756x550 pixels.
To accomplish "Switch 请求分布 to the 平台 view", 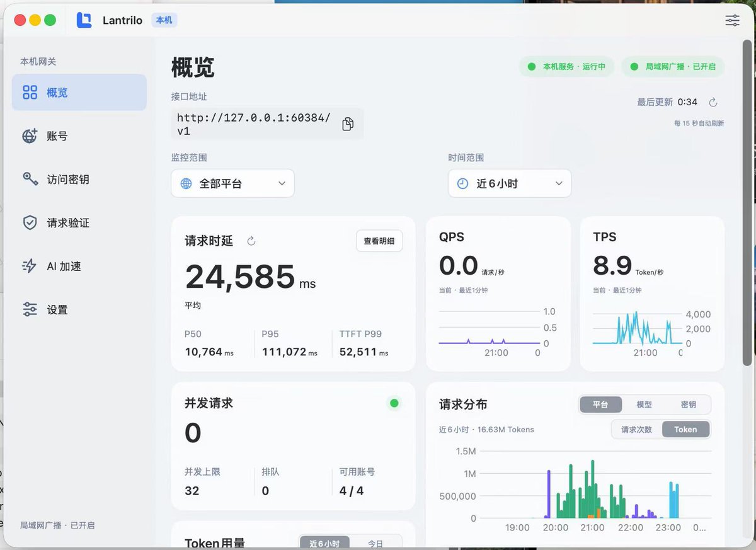I will pyautogui.click(x=600, y=404).
